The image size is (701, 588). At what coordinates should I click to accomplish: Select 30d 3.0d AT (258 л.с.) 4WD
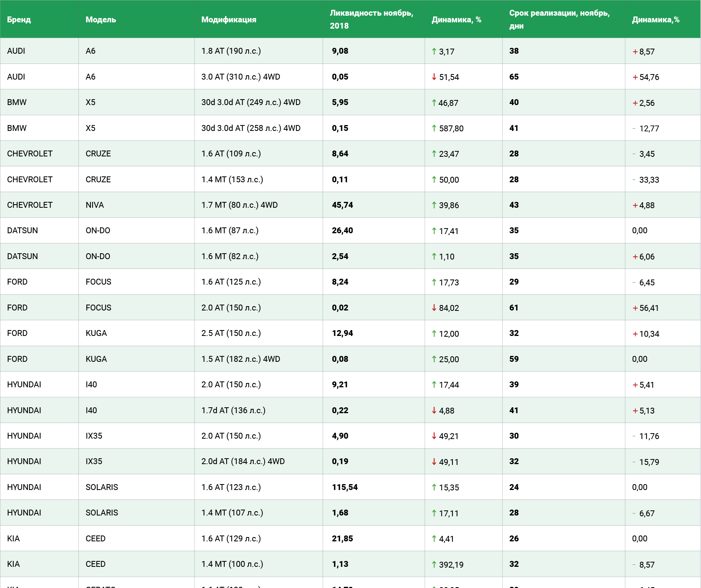point(251,128)
